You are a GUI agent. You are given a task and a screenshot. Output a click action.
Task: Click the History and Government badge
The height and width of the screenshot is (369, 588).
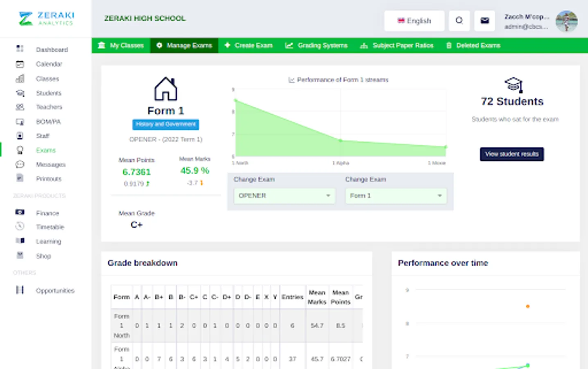click(166, 124)
